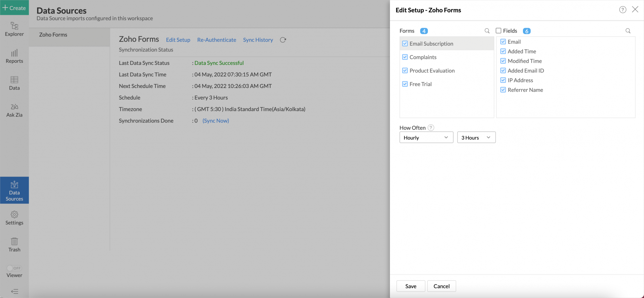
Task: Click the Data Sources page heading
Action: [x=62, y=11]
